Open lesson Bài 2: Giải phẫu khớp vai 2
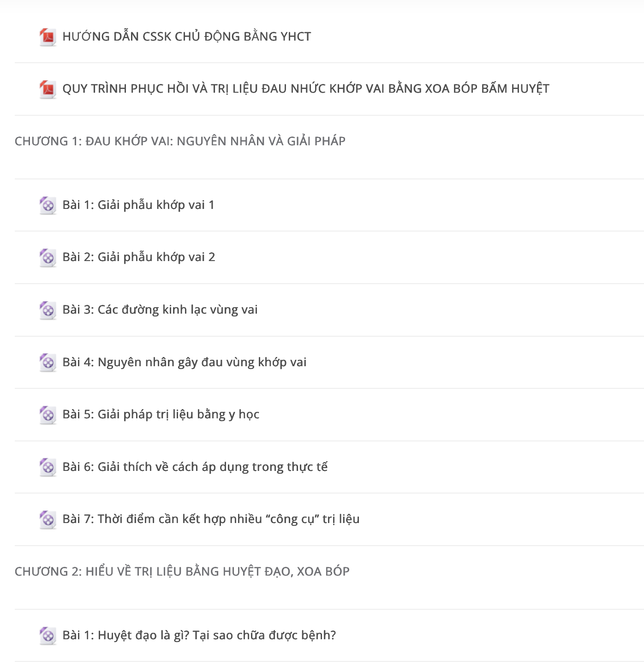The width and height of the screenshot is (644, 666). pyautogui.click(x=139, y=257)
